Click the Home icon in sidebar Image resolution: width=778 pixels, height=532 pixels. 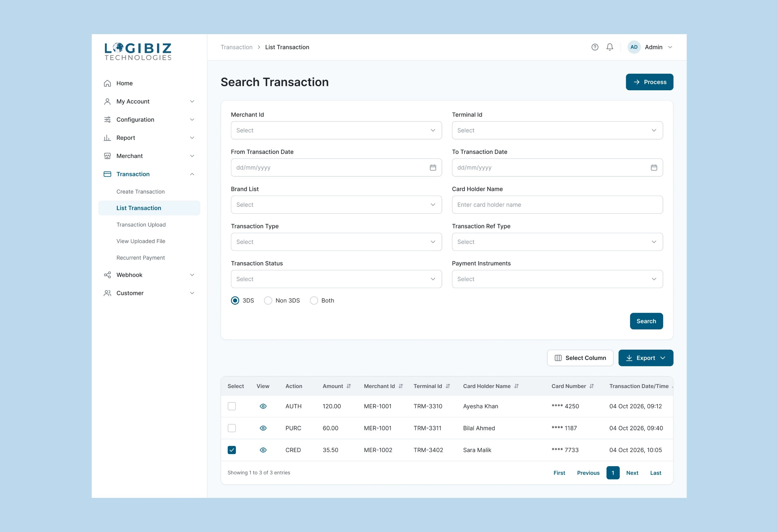point(107,83)
